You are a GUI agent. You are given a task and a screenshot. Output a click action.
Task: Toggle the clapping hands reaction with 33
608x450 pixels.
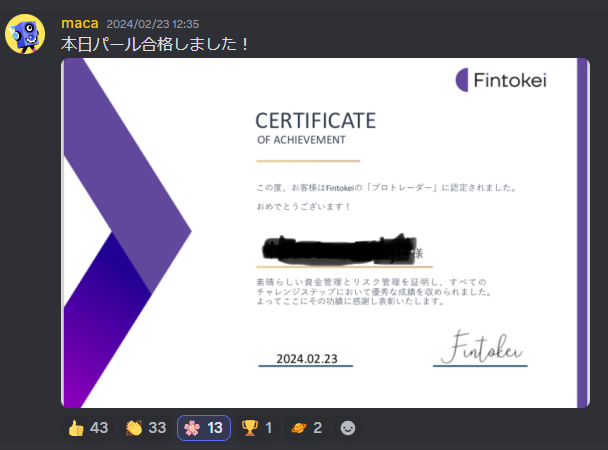point(146,428)
